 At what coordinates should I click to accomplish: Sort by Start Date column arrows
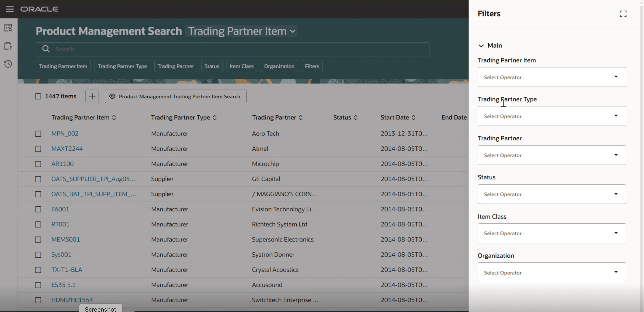413,118
